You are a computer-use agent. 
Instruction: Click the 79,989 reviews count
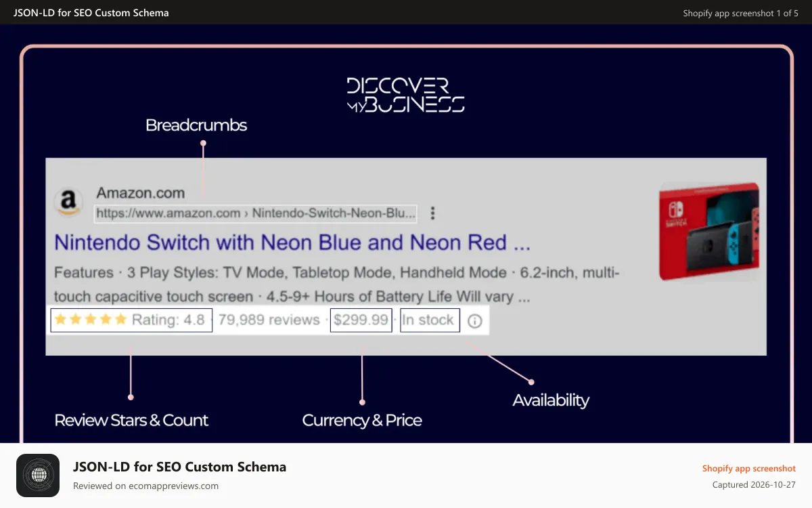269,320
